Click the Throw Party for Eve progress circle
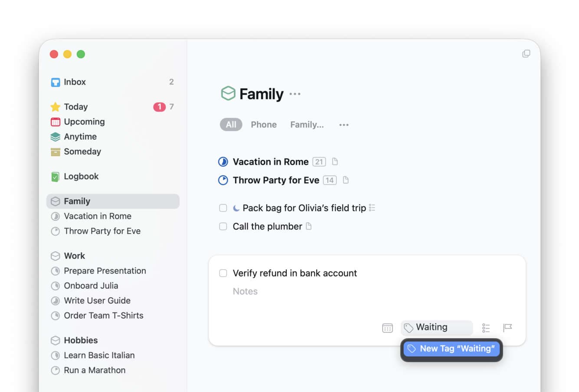 [223, 180]
